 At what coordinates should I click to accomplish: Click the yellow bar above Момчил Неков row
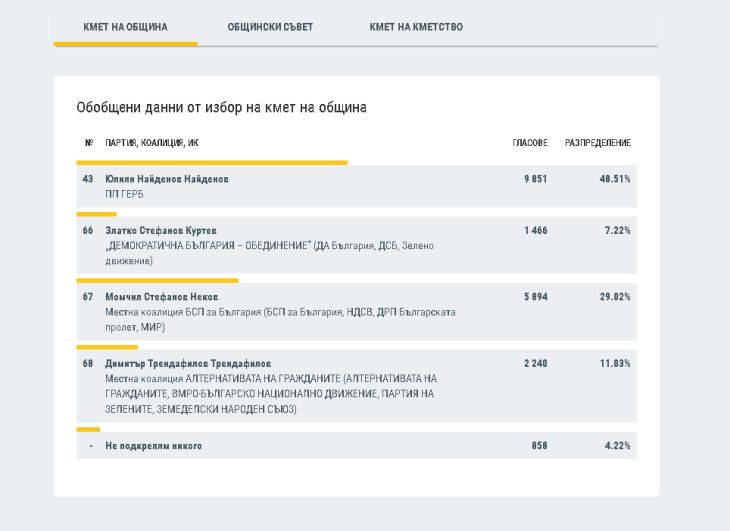[x=157, y=281]
